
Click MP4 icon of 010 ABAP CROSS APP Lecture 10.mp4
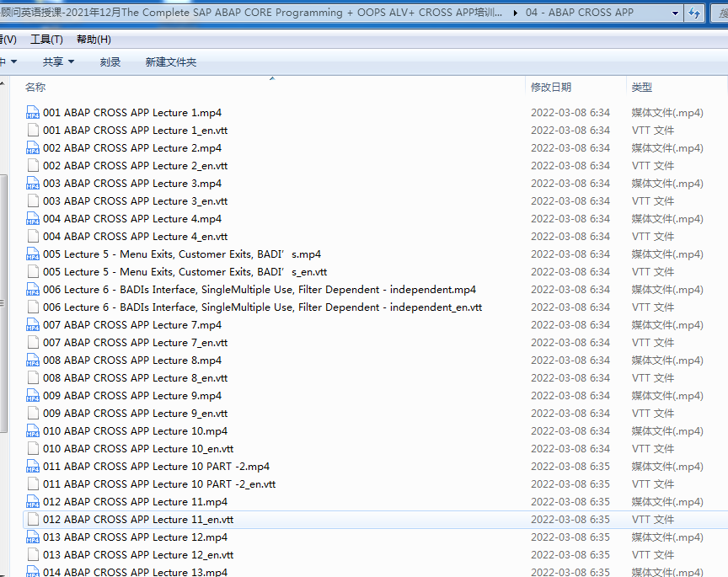(x=33, y=431)
